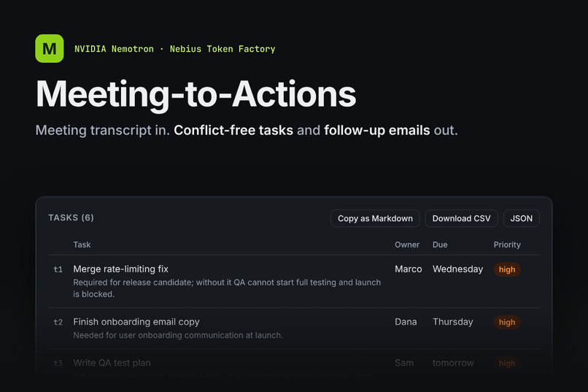Click owner Dana in the t2 row
The image size is (588, 392).
point(406,322)
